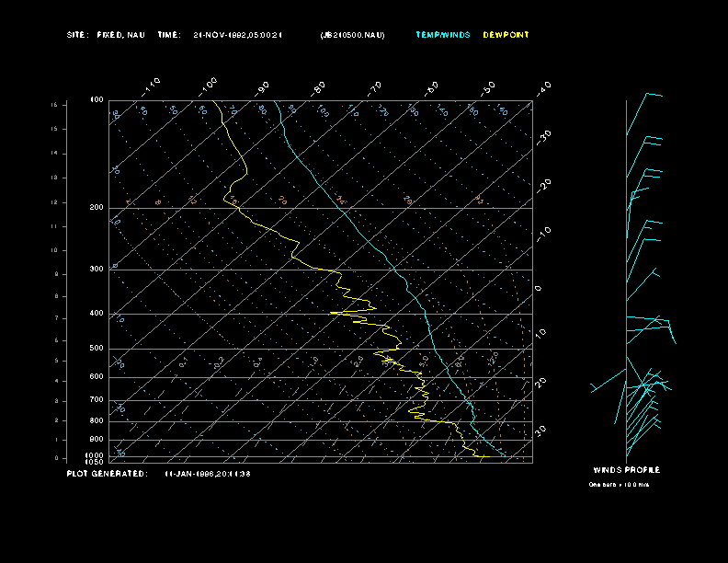This screenshot has width=728, height=563.
Task: Click the -30 temperature label on right axis
Action: coord(544,138)
